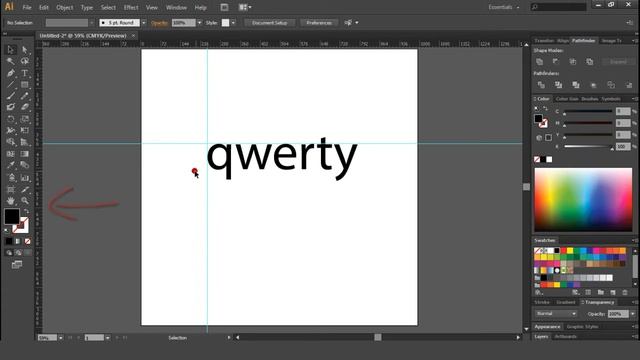Open the File menu

27,7
